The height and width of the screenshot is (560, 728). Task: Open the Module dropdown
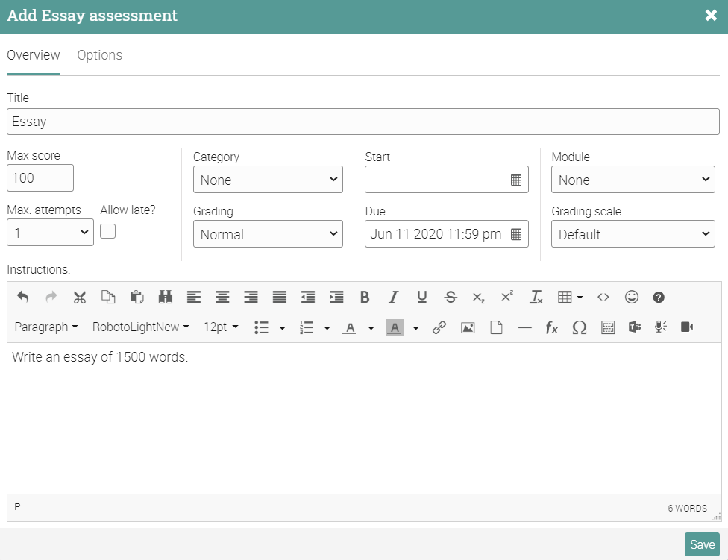(x=633, y=180)
